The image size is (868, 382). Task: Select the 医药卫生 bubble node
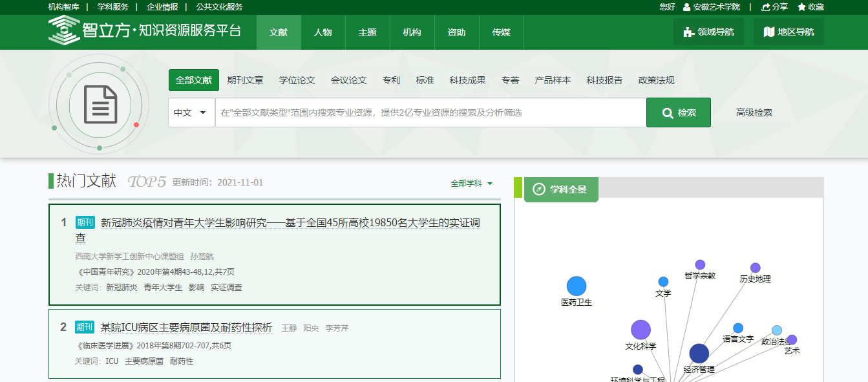tap(576, 286)
